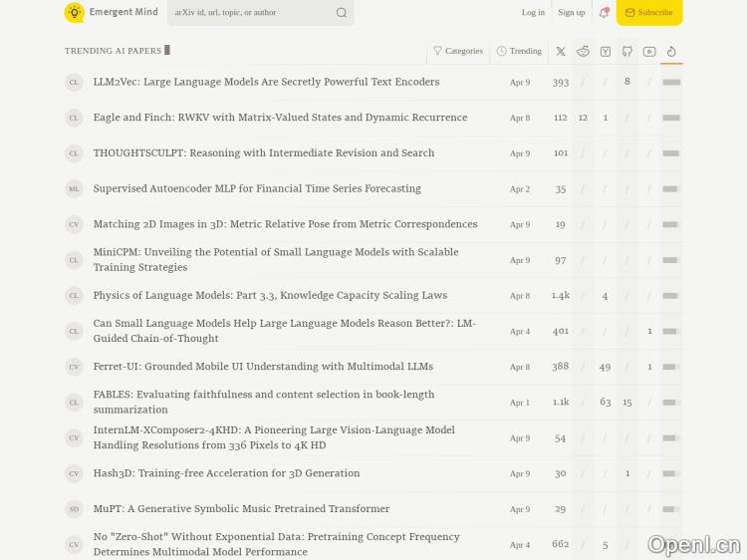
Task: Click the ML badge beside Supervised Autoencoder
Action: (74, 189)
